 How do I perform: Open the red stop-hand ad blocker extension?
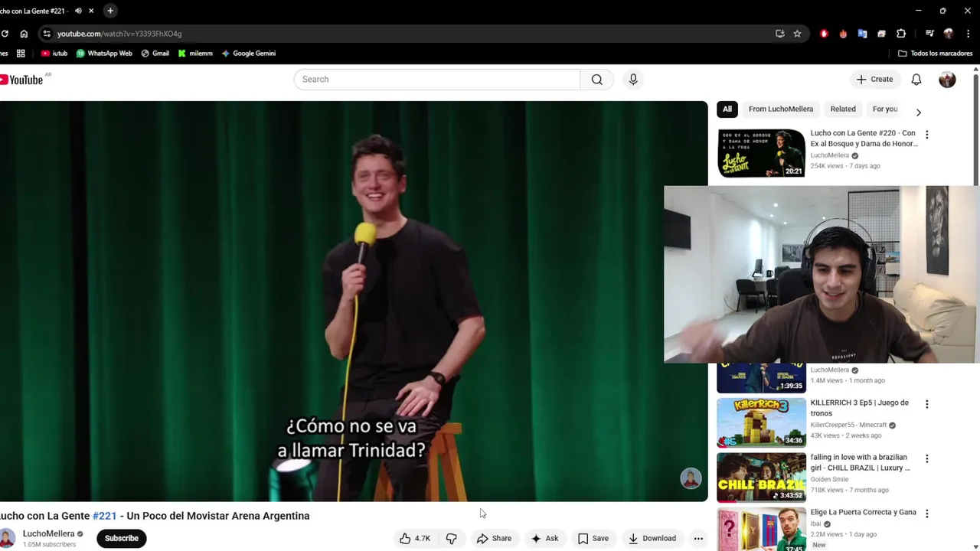(824, 34)
